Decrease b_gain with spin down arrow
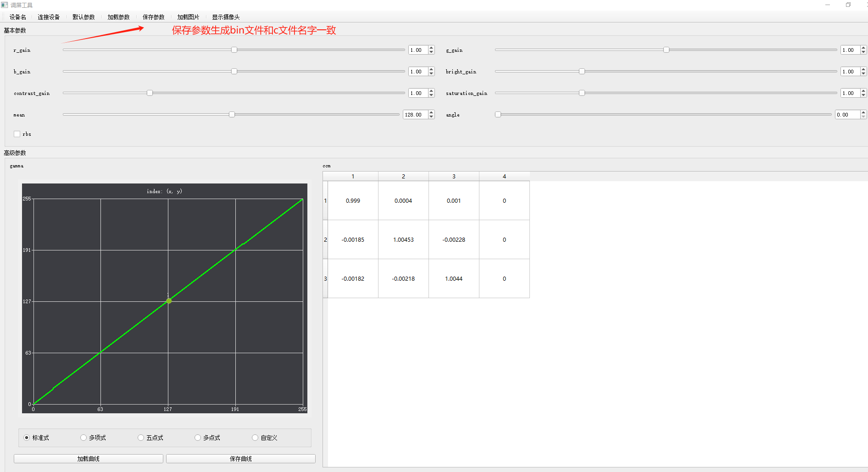The width and height of the screenshot is (868, 472). [x=431, y=73]
